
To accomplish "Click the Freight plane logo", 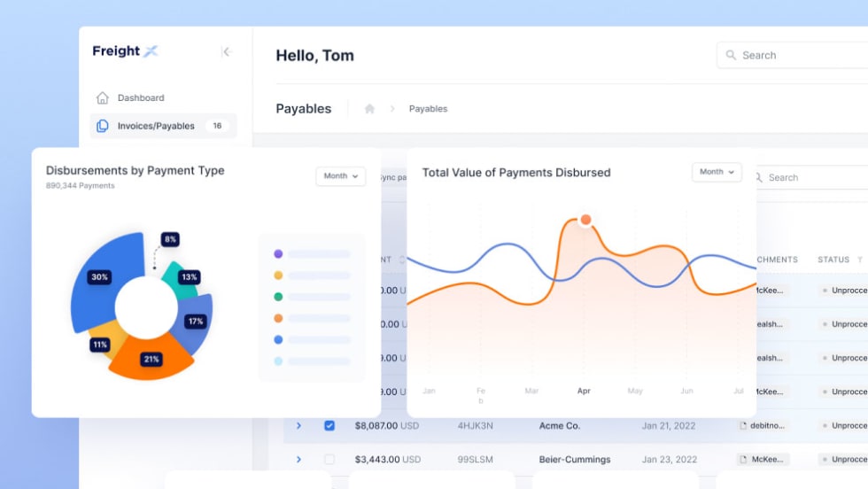I will pos(151,51).
